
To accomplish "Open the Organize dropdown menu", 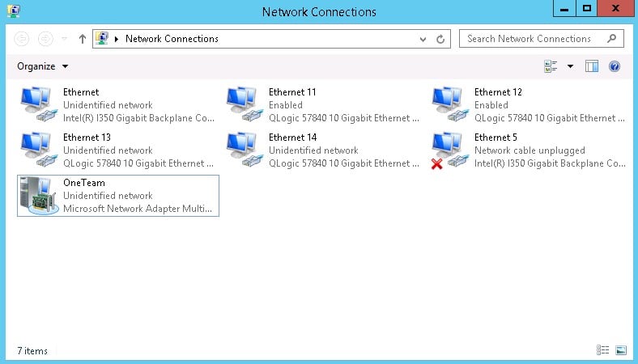I will point(43,66).
